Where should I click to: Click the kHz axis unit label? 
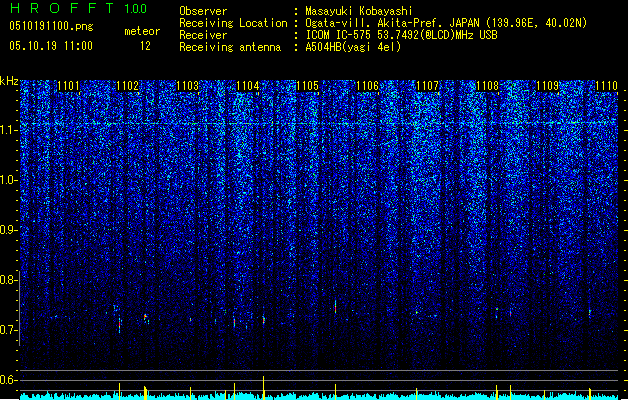pos(9,81)
